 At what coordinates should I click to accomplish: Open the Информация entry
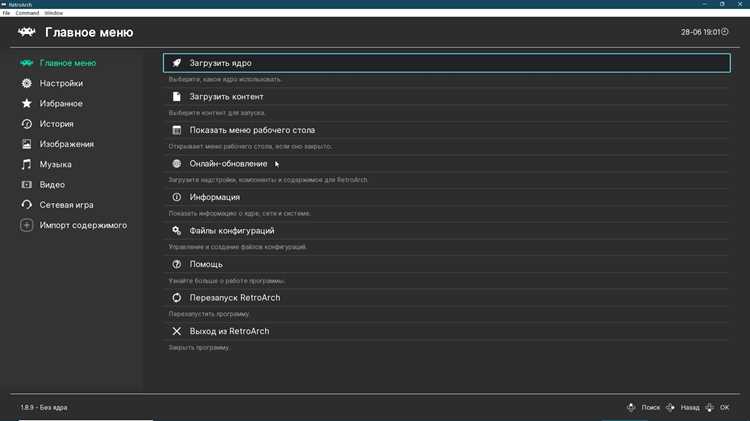446,197
